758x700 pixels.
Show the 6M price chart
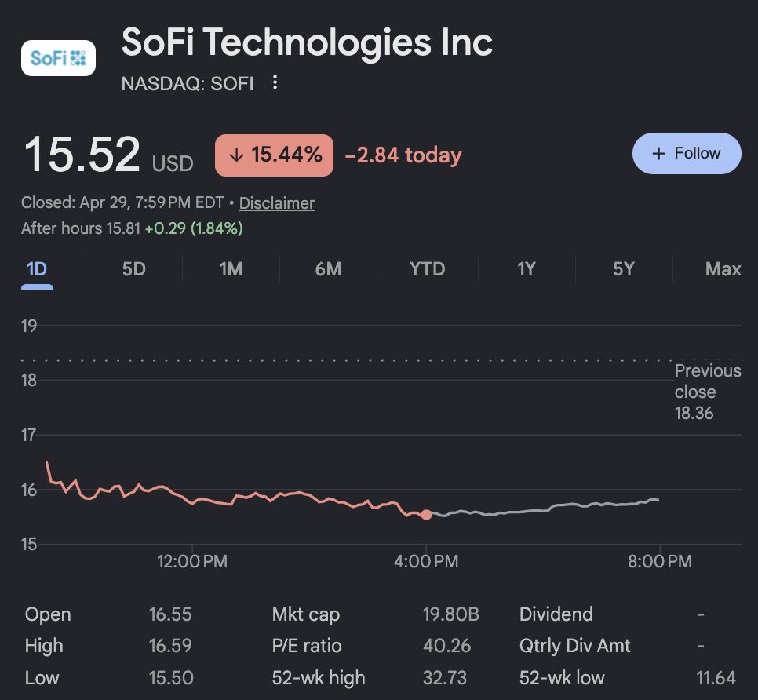[328, 269]
